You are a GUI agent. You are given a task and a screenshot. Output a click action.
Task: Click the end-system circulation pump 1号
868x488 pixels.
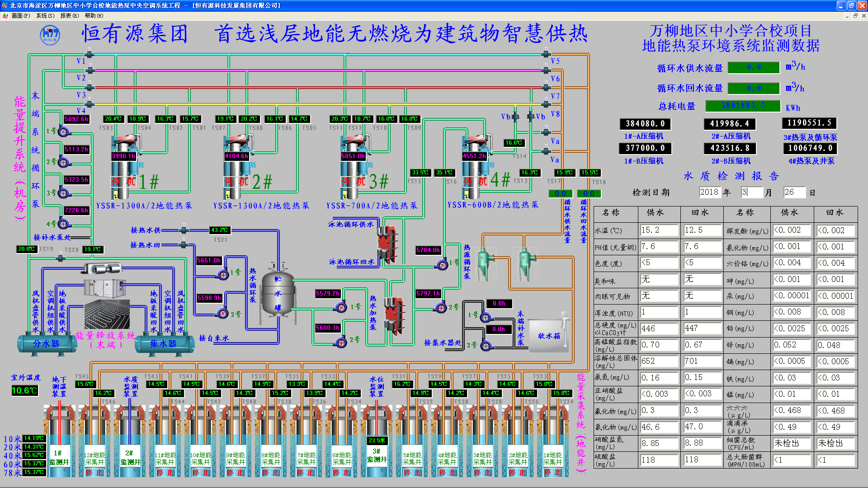[63, 131]
